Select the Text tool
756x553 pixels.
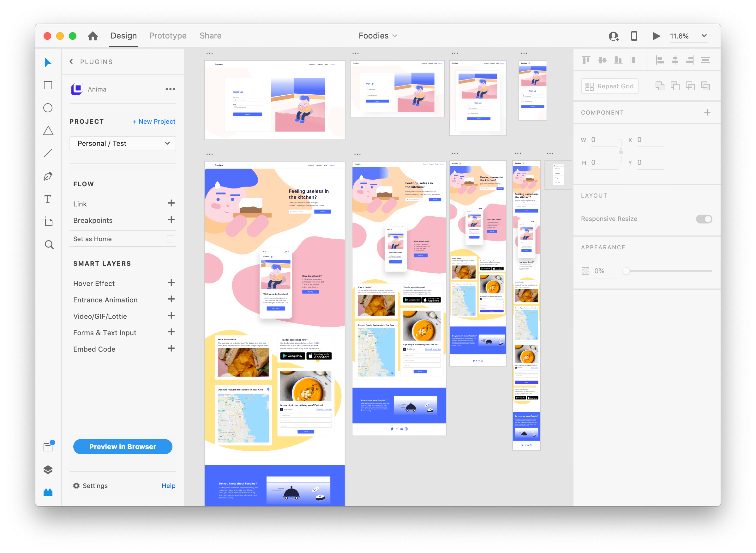[x=48, y=199]
